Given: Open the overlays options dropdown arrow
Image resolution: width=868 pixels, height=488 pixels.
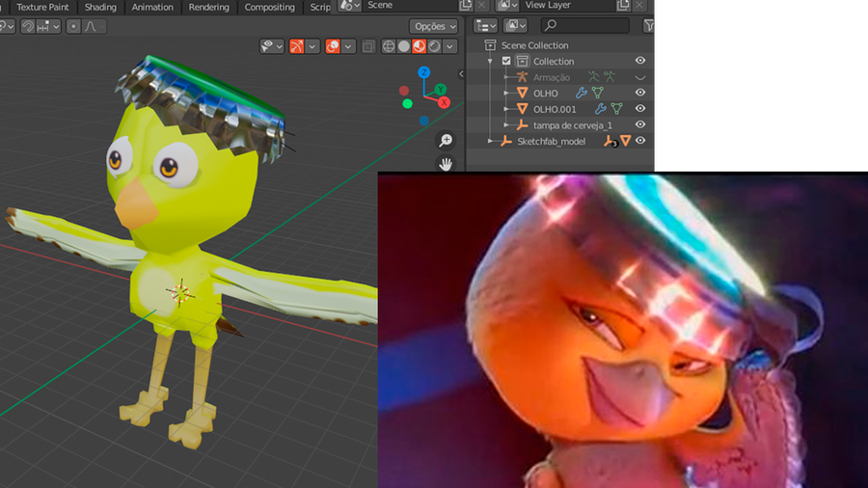Looking at the screenshot, I should (348, 46).
